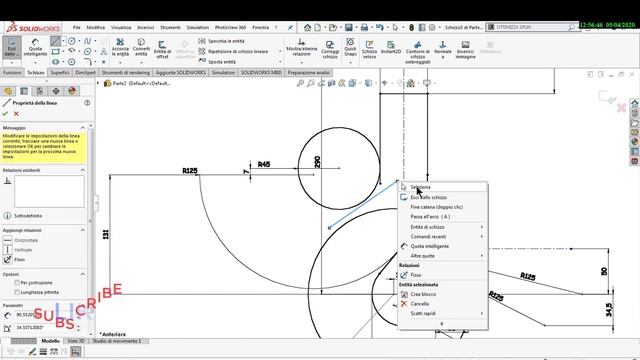Choose Fine catena (doppio clic)
640x360 pixels.
click(x=443, y=207)
